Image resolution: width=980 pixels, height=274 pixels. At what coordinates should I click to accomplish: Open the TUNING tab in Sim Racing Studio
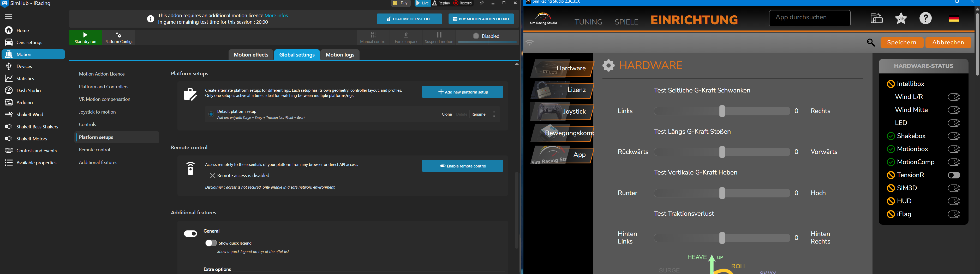click(588, 22)
